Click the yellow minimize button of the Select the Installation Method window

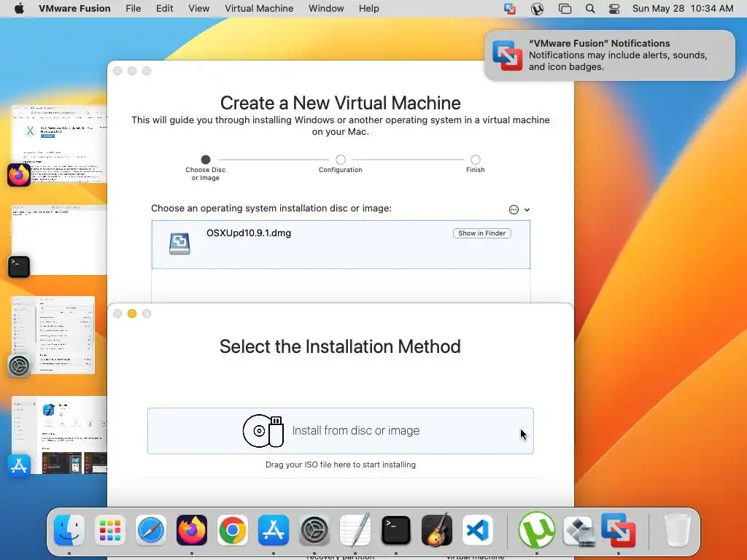[x=132, y=314]
